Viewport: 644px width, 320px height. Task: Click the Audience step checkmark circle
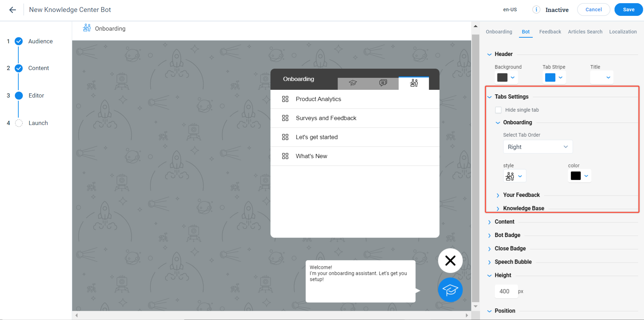(19, 41)
